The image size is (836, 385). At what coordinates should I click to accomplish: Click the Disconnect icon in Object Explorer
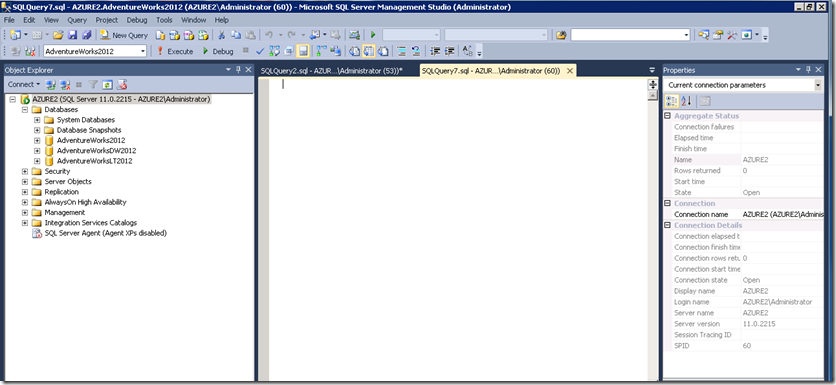(x=65, y=84)
